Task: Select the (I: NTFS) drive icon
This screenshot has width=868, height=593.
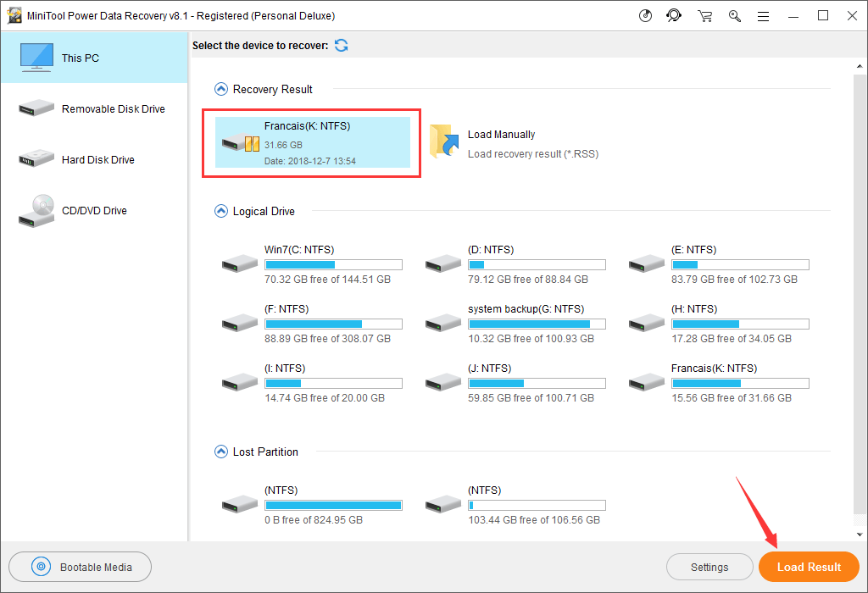Action: 240,382
